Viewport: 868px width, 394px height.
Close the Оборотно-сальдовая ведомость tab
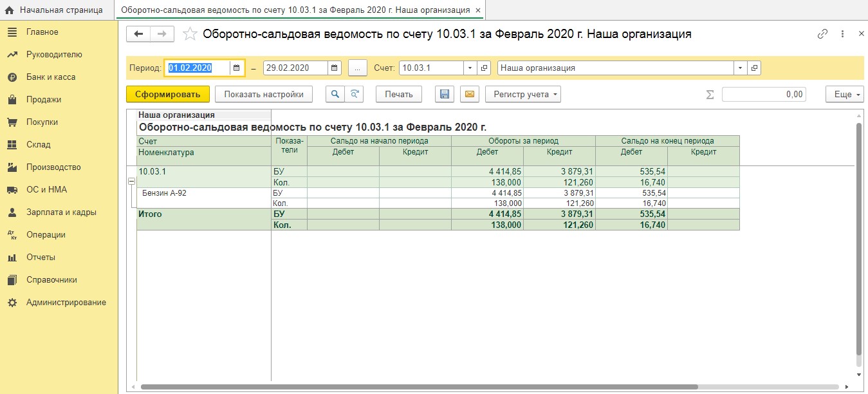click(477, 11)
